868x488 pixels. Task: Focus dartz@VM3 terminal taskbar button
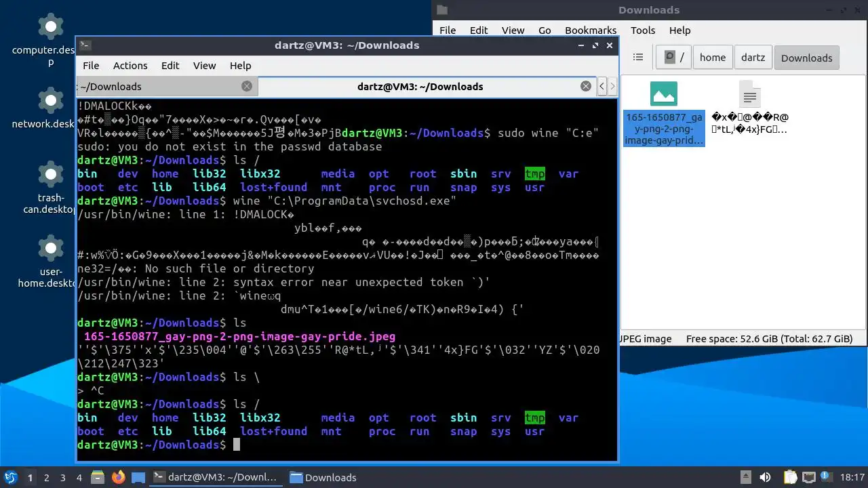[x=216, y=477]
